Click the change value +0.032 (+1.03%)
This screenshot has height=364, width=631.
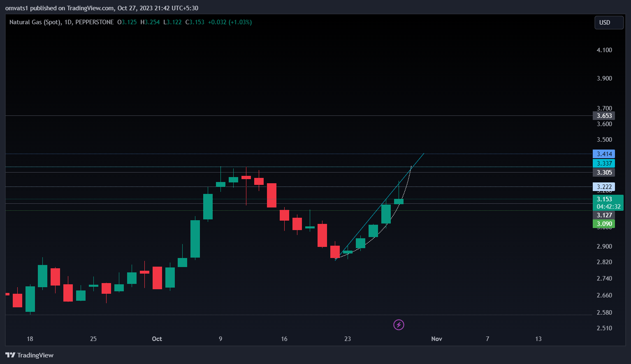pyautogui.click(x=230, y=22)
